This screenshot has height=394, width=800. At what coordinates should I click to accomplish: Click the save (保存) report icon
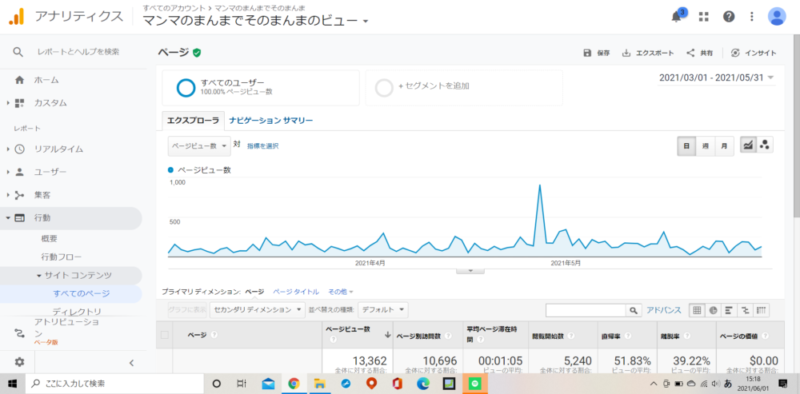[x=587, y=53]
